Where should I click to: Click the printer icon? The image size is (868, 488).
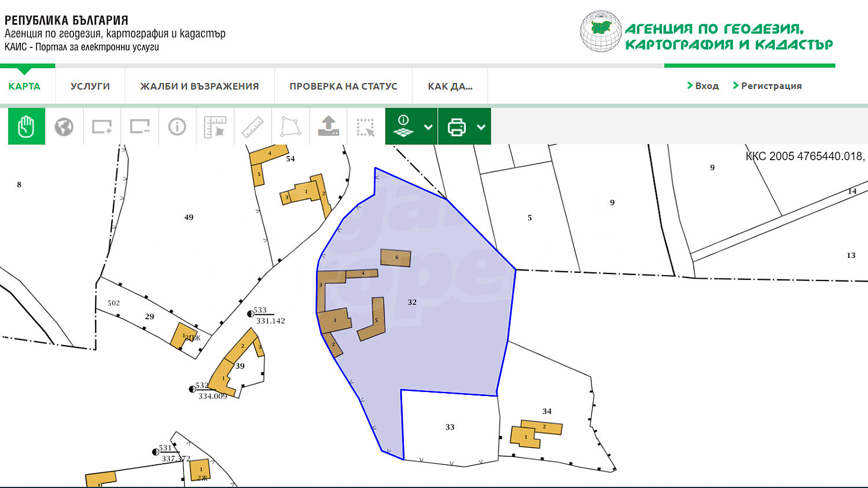(x=457, y=127)
